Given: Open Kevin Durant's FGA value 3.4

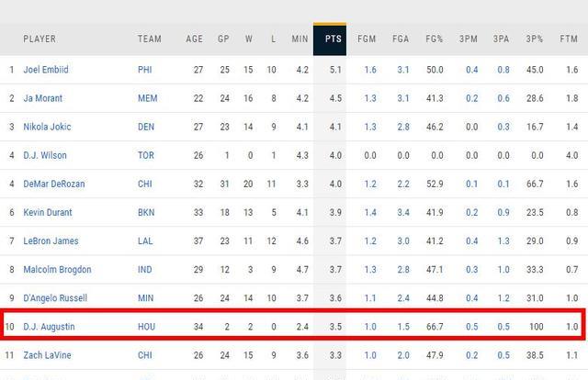Looking at the screenshot, I should (403, 212).
